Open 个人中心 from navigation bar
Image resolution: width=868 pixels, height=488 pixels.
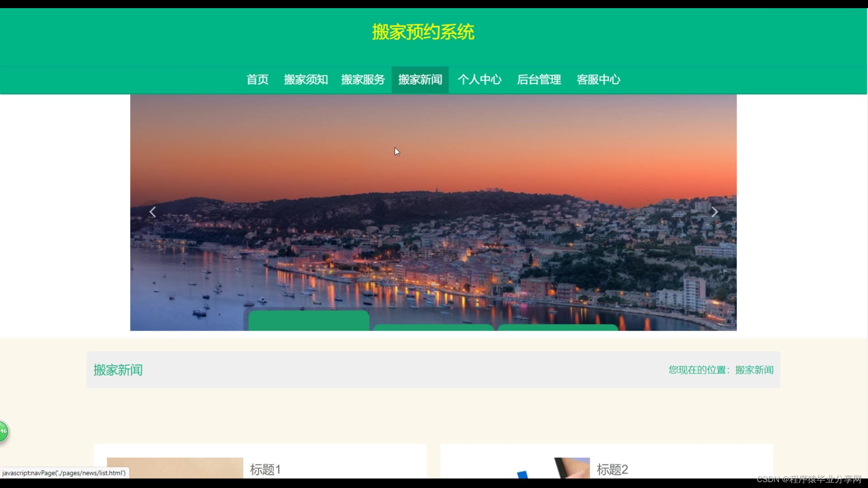pyautogui.click(x=479, y=80)
